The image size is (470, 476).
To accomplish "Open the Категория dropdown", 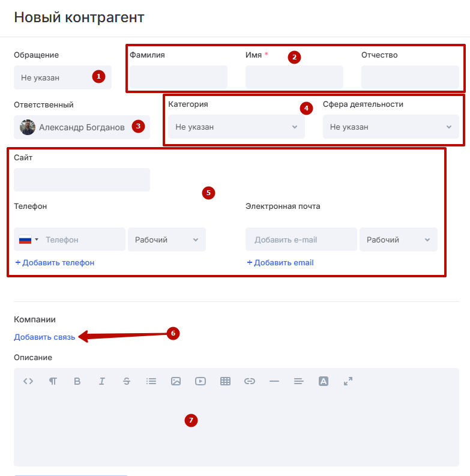I will 236,127.
